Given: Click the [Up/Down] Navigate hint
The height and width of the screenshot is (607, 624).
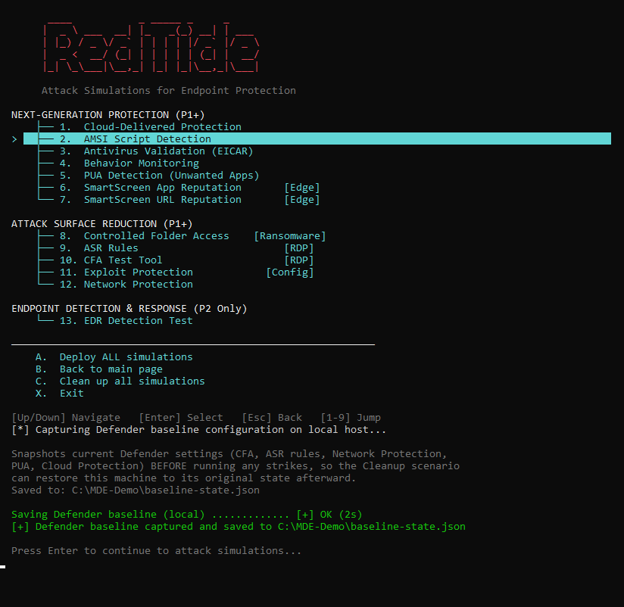Looking at the screenshot, I should tap(66, 417).
